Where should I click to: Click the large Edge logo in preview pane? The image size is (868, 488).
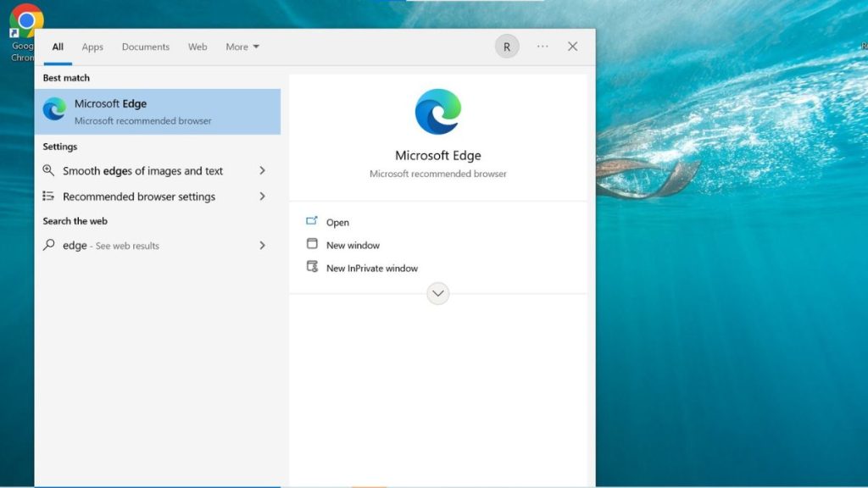[437, 112]
